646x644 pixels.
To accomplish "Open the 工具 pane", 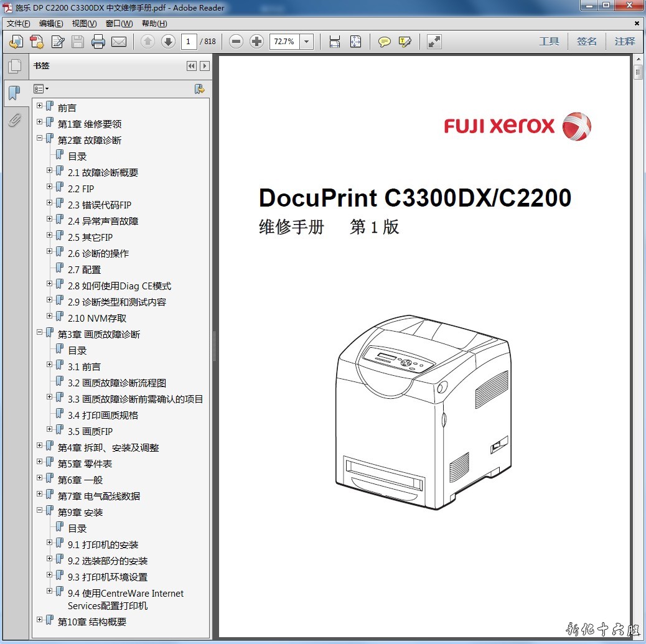I will [x=549, y=42].
